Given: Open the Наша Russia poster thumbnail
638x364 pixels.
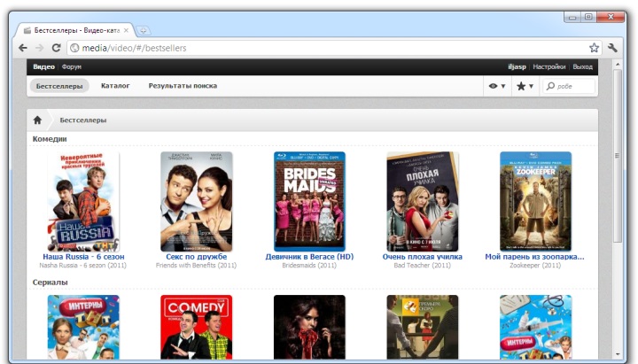Looking at the screenshot, I should pyautogui.click(x=83, y=201).
